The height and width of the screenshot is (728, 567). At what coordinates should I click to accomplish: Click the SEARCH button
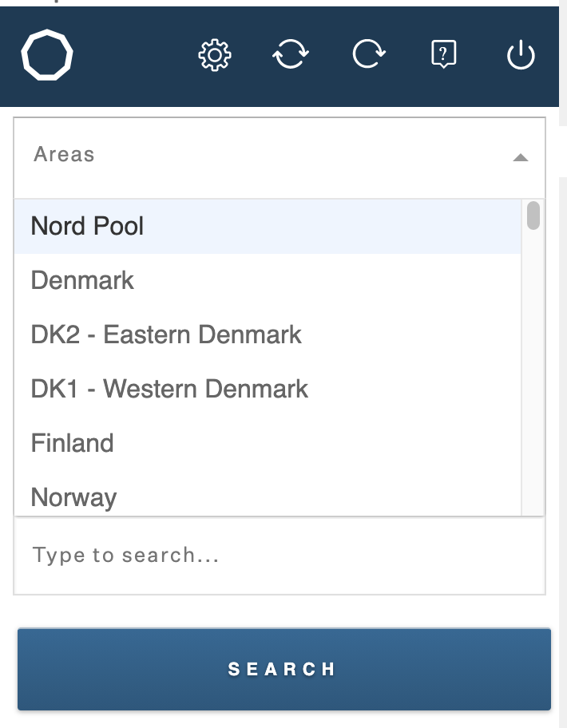pyautogui.click(x=284, y=669)
